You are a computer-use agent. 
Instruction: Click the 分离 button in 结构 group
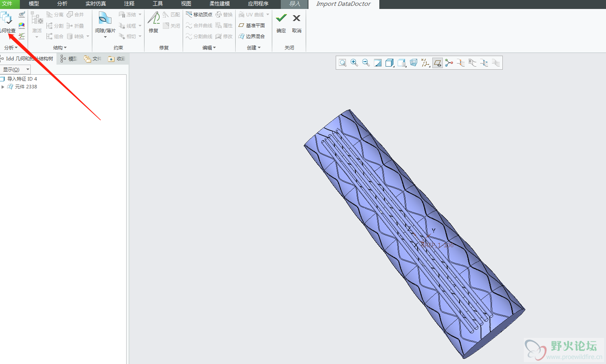coord(55,15)
